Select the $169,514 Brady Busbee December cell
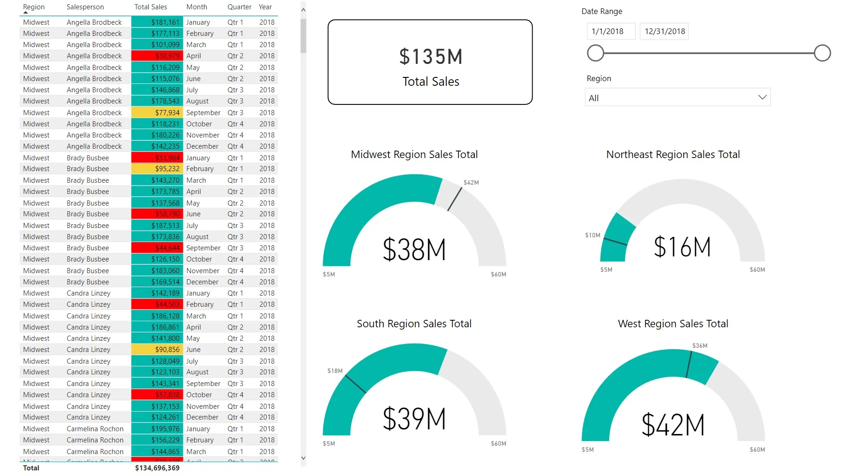 157,282
